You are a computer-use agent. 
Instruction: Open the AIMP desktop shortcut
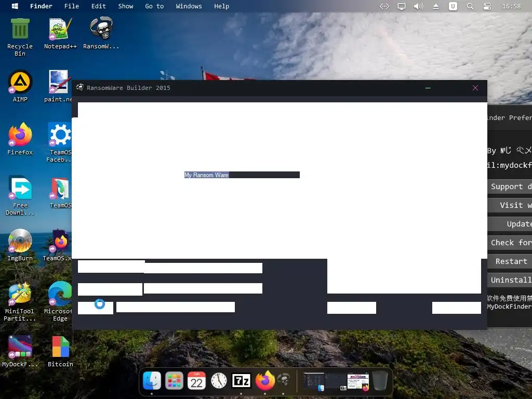pos(20,86)
